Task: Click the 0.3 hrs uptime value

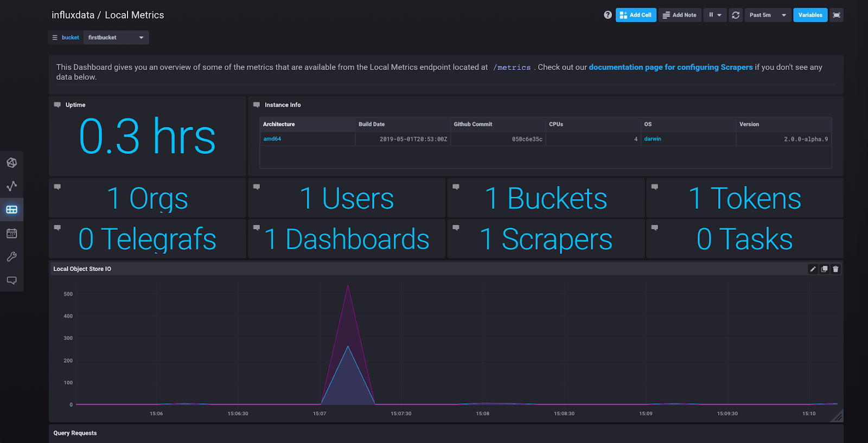Action: click(148, 137)
